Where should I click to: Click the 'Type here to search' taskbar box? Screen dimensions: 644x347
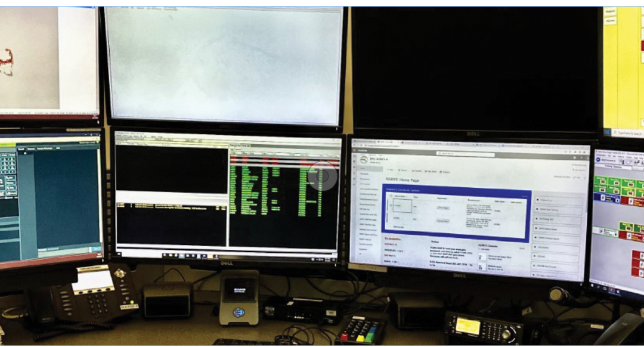[x=627, y=133]
